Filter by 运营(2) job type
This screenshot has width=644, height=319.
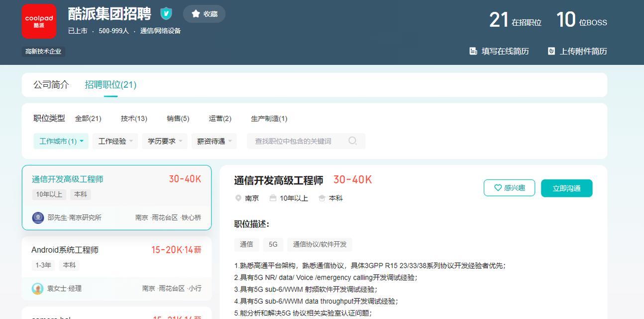pyautogui.click(x=220, y=119)
